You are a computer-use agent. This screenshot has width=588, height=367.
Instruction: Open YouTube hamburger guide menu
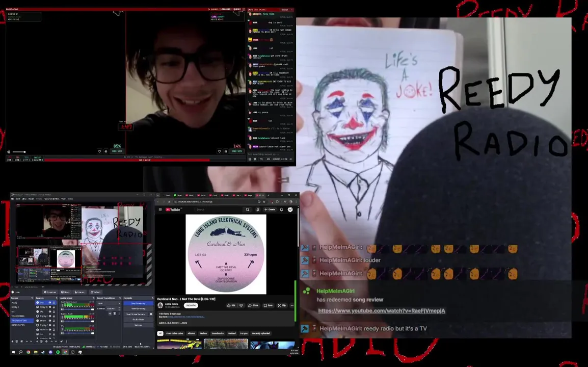tap(160, 210)
